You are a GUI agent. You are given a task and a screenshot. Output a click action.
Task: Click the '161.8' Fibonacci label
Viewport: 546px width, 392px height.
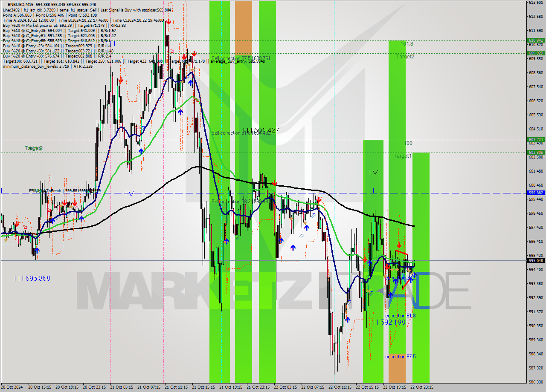coord(407,43)
